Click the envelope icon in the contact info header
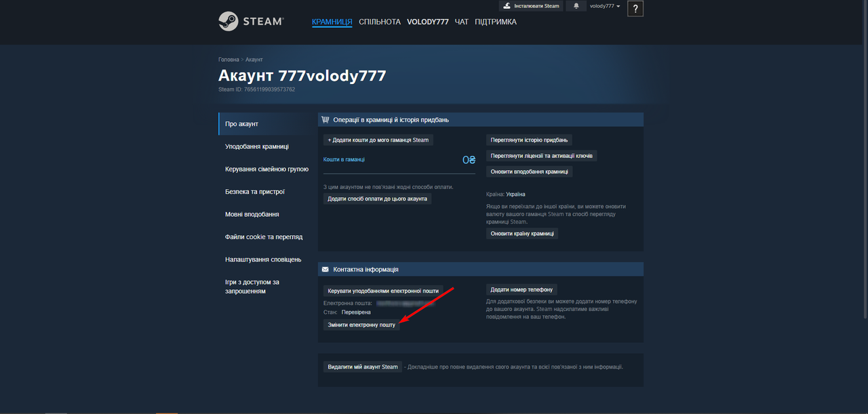Screen dimensions: 868x414 pyautogui.click(x=325, y=270)
